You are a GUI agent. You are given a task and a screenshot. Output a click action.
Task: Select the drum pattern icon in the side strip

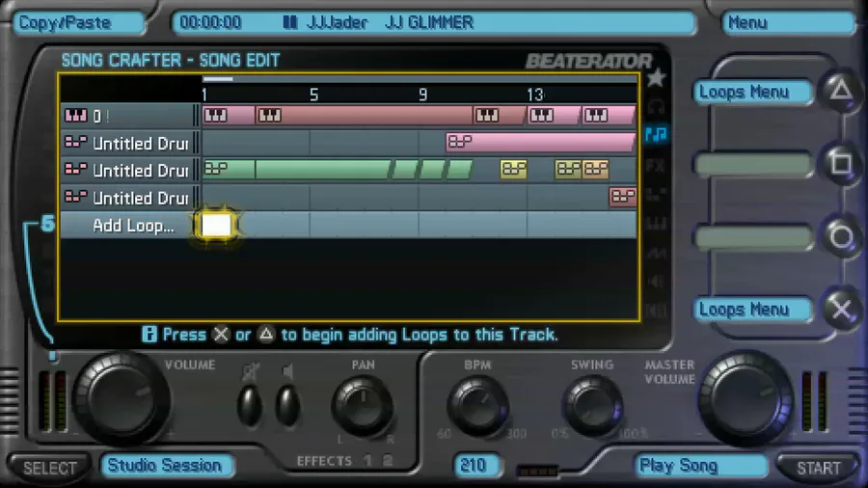tap(656, 194)
